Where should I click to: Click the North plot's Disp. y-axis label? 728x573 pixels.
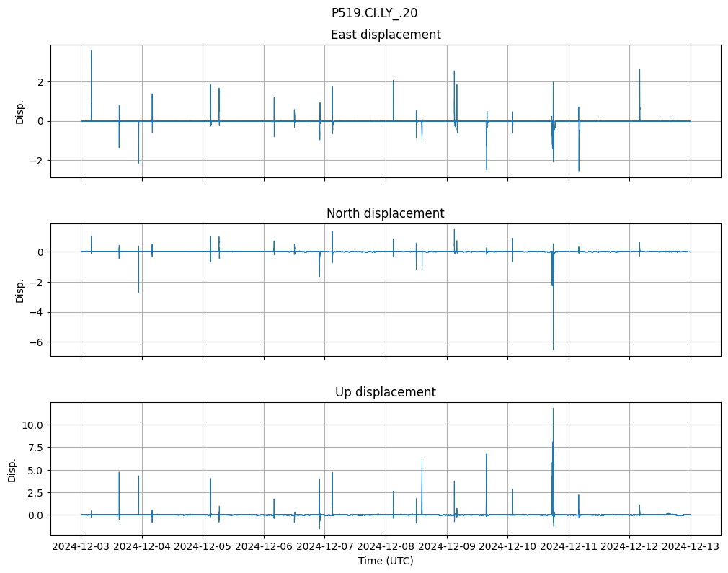point(20,290)
